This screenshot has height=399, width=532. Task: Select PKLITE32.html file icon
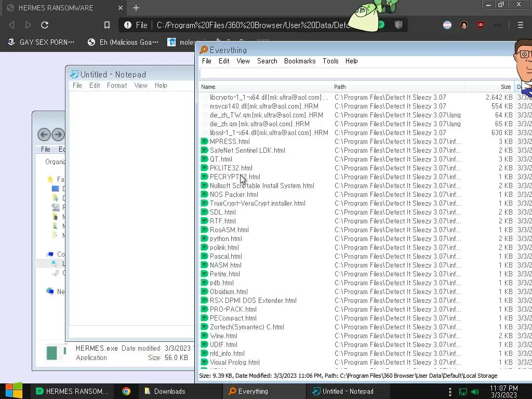(204, 168)
